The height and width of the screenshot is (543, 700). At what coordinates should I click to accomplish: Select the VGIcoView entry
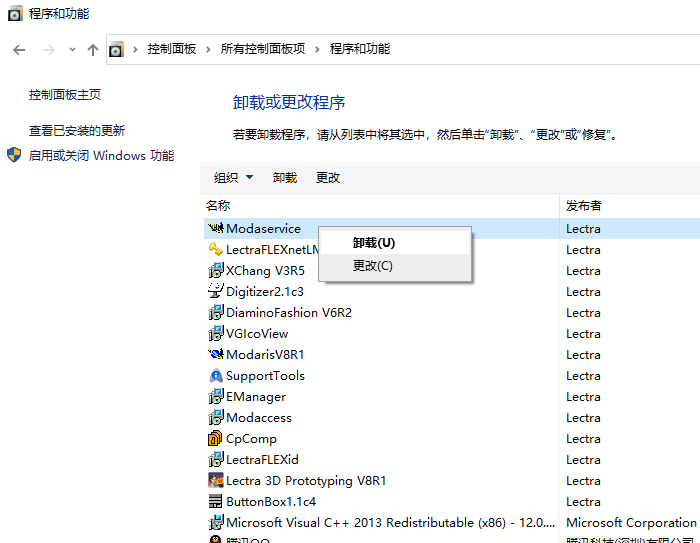(x=257, y=333)
